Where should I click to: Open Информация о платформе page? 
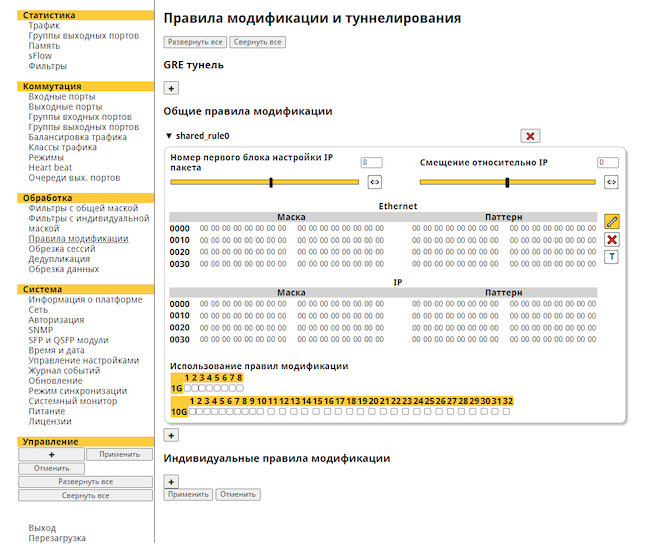coord(85,299)
